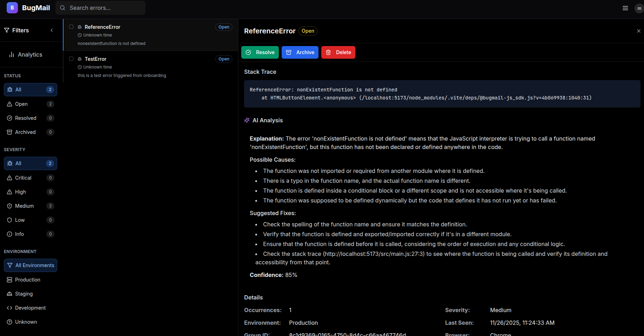Image resolution: width=644 pixels, height=336 pixels.
Task: Select the Critical severity filter
Action: [23, 178]
